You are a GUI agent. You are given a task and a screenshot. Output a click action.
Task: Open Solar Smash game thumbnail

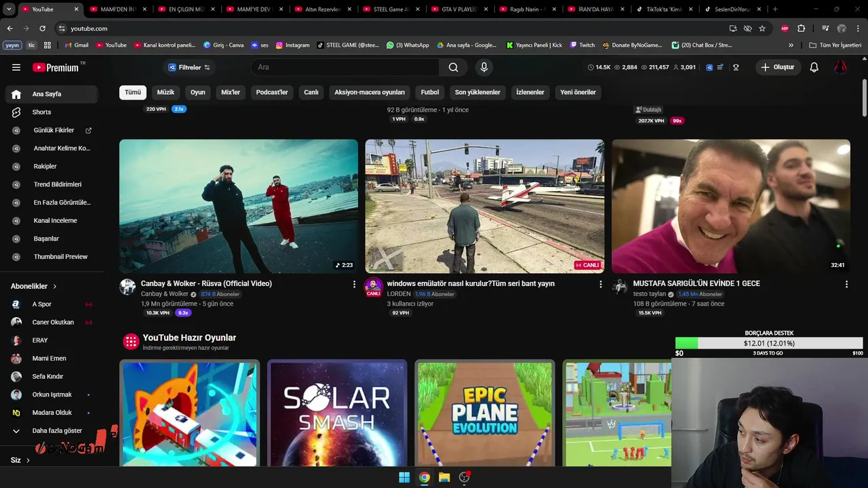337,413
